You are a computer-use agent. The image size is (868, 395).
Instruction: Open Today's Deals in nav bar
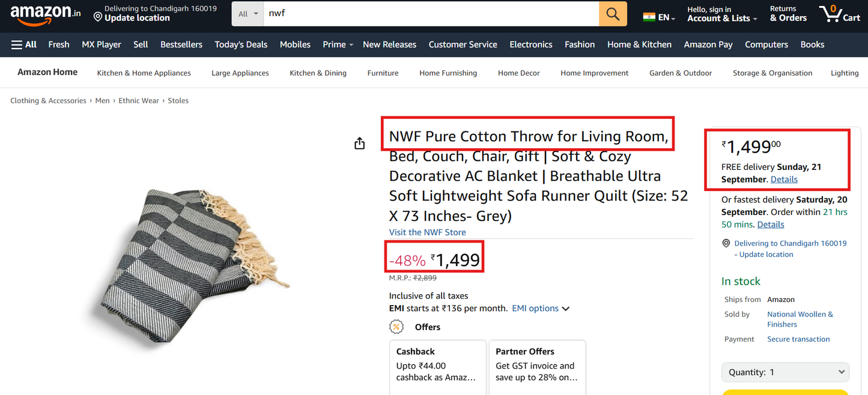(241, 44)
